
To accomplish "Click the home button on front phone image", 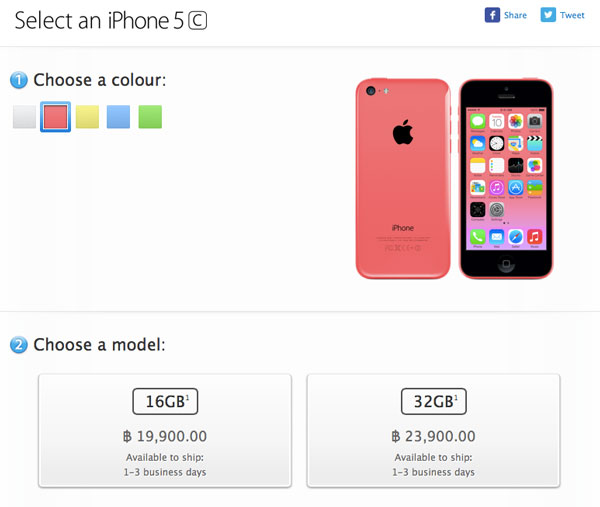I will [x=506, y=264].
